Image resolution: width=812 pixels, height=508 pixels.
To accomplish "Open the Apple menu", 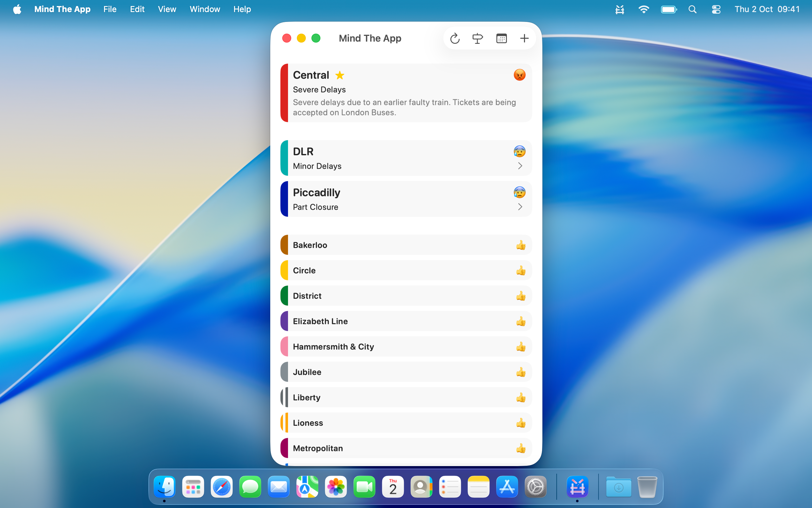I will 17,9.
